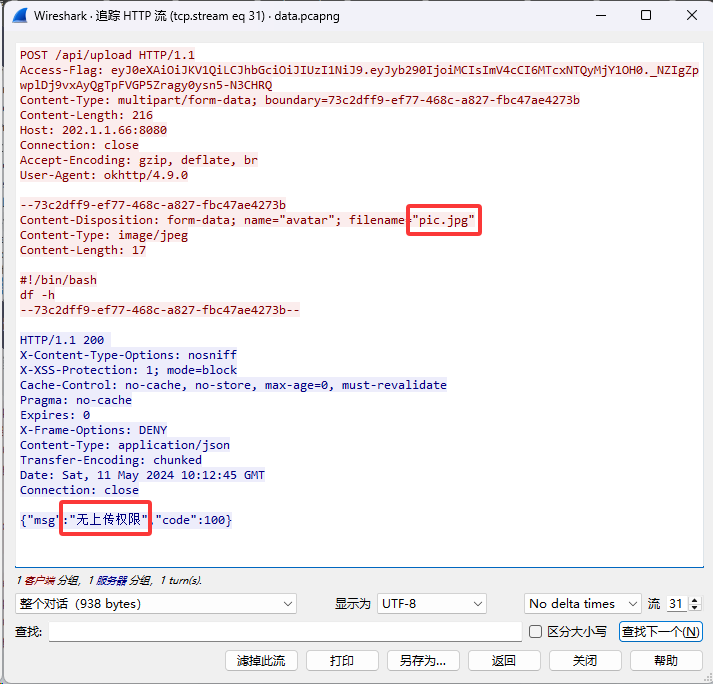Focus the 查找 search text field
This screenshot has height=684, width=713.
point(285,631)
